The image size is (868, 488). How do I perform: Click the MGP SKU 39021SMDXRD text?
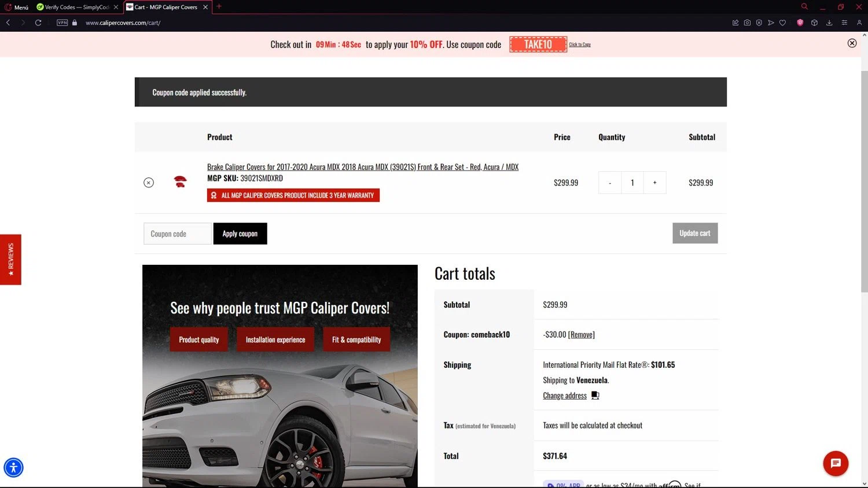click(245, 178)
